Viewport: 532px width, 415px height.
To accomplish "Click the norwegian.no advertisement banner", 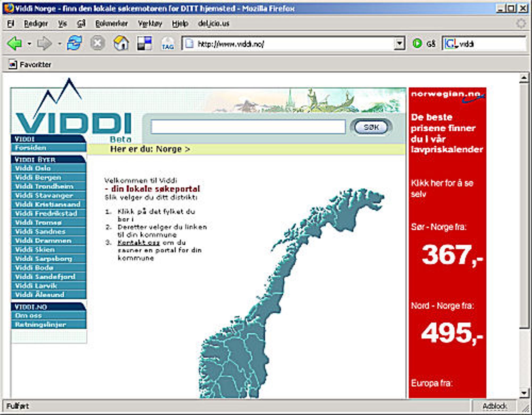I will (447, 243).
